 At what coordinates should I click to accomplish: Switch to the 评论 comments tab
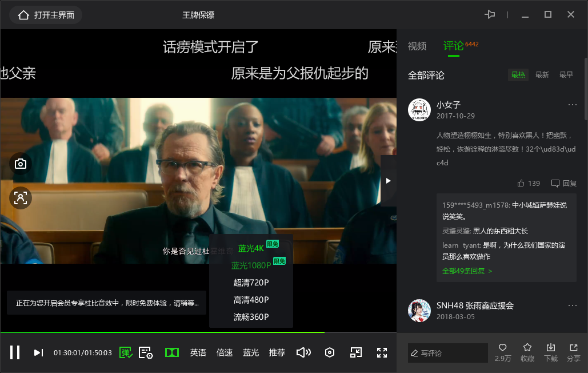453,46
